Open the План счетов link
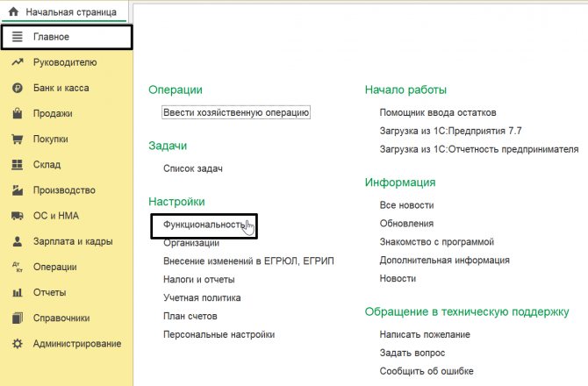The image size is (588, 386). point(190,317)
